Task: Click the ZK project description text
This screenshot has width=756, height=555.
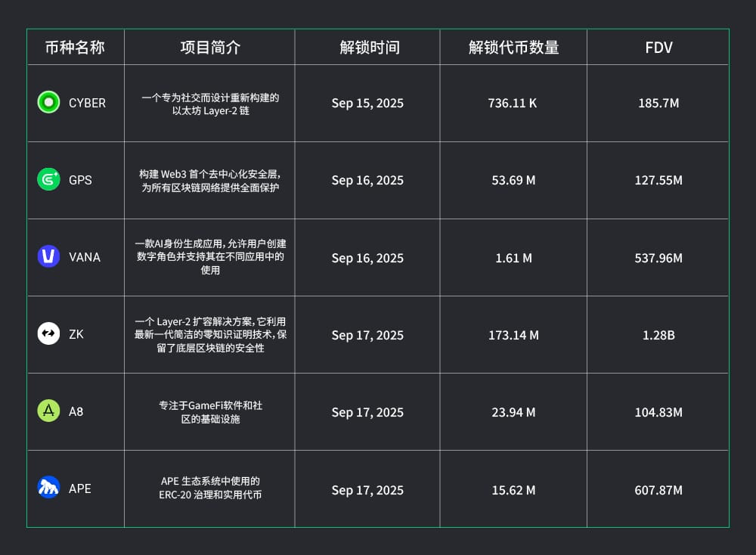Action: [x=210, y=334]
